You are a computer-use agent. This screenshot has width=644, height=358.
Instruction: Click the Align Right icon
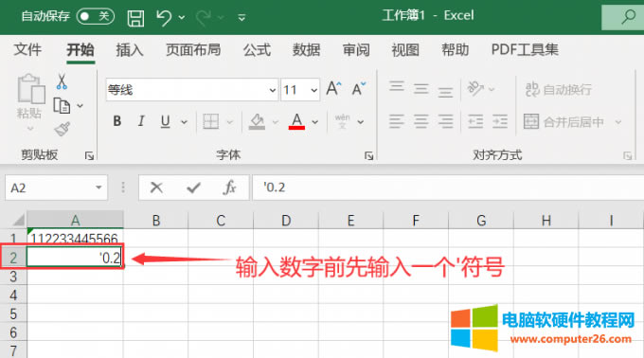coord(445,121)
